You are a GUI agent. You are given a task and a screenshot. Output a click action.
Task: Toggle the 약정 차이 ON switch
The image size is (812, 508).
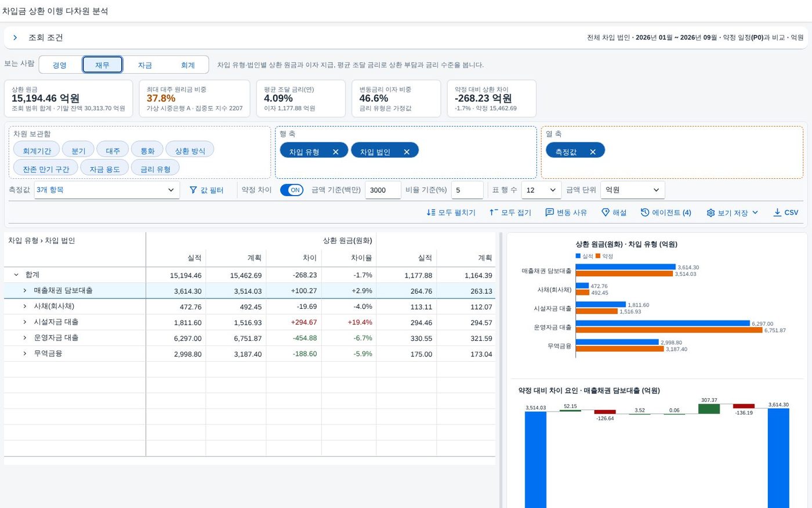(x=292, y=190)
